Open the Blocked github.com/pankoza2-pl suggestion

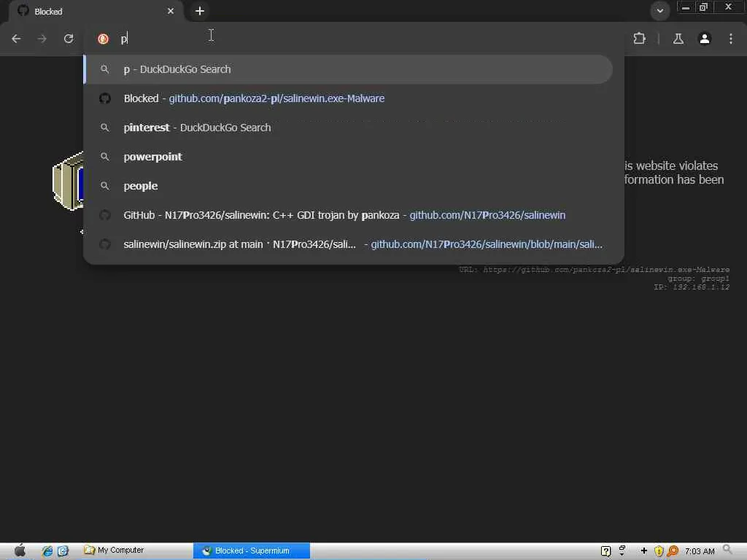[348, 98]
